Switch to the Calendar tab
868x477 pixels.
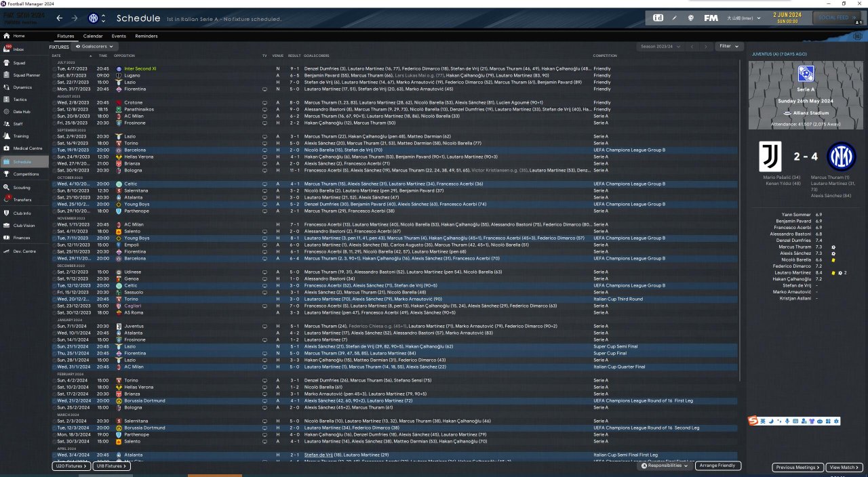point(93,36)
